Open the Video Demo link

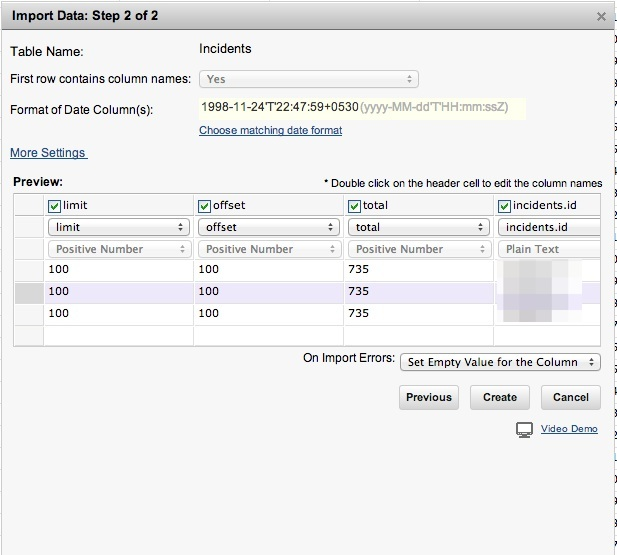(x=569, y=429)
